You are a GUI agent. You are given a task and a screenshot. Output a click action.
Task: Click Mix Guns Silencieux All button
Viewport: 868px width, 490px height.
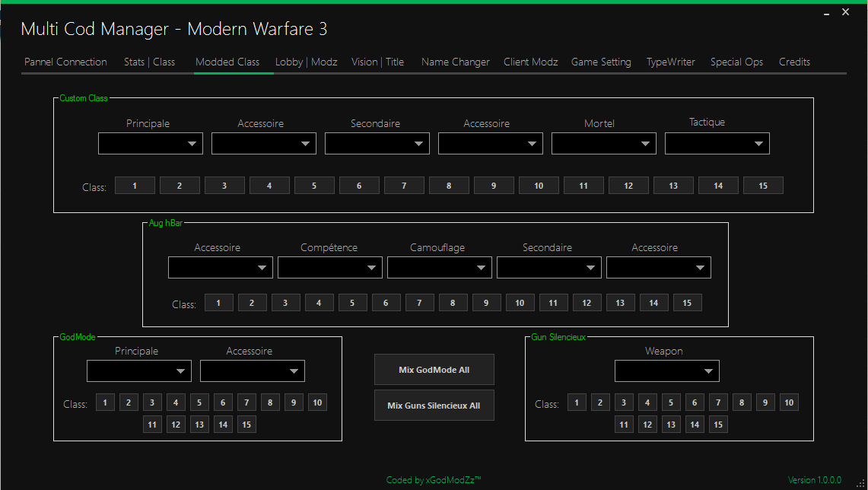434,406
